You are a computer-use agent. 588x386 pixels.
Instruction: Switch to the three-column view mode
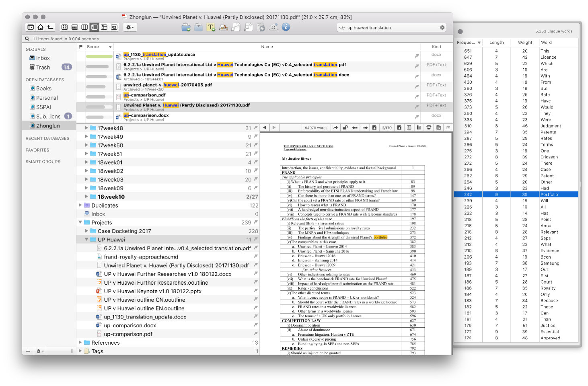84,27
